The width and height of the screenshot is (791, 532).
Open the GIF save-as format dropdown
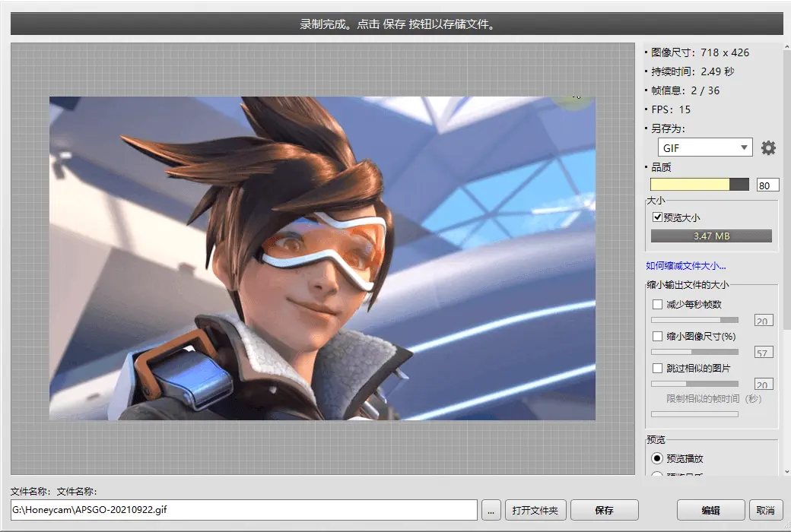705,147
